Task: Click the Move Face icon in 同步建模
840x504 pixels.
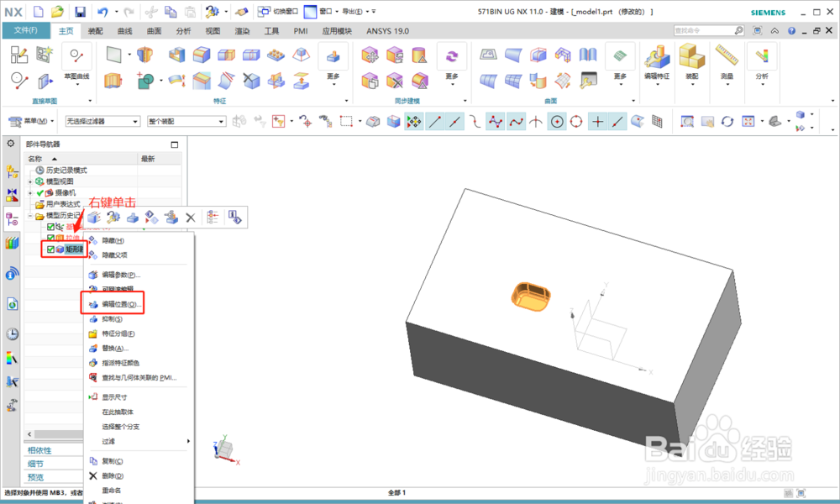Action: pos(370,54)
